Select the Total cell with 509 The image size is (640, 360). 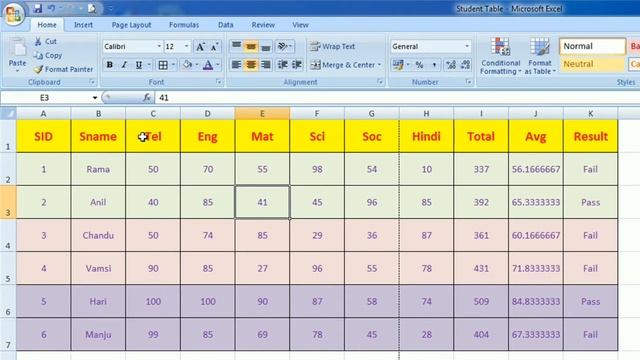[481, 301]
